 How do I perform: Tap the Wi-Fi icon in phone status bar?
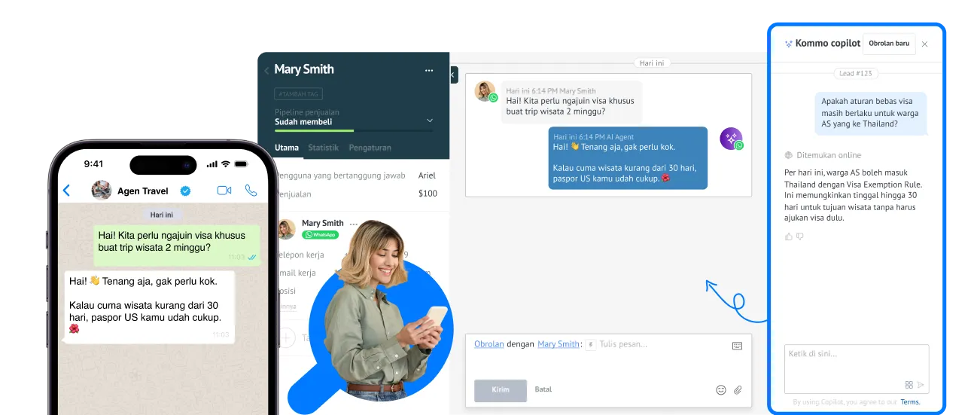tap(225, 164)
